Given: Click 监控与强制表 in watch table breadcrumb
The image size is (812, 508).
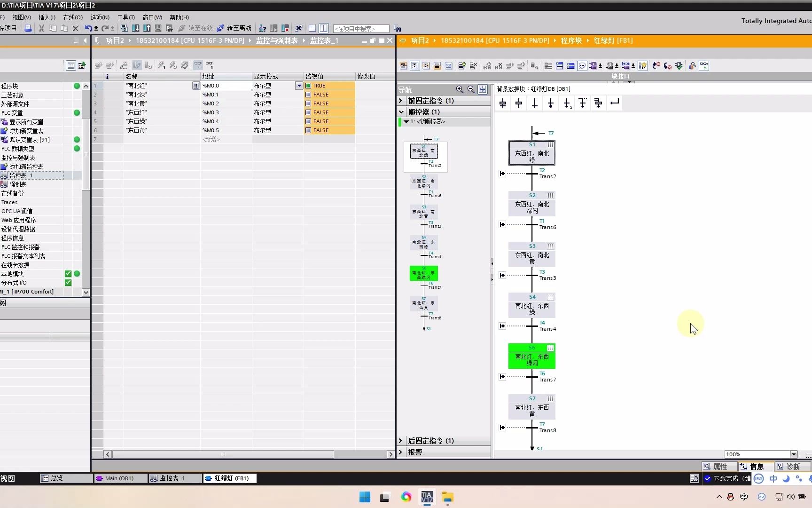Looking at the screenshot, I should point(277,40).
